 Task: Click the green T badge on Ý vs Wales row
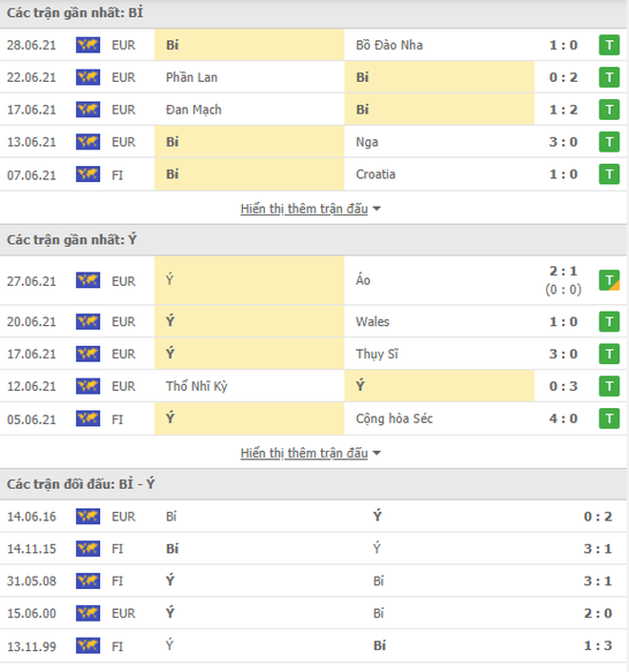[x=609, y=322]
